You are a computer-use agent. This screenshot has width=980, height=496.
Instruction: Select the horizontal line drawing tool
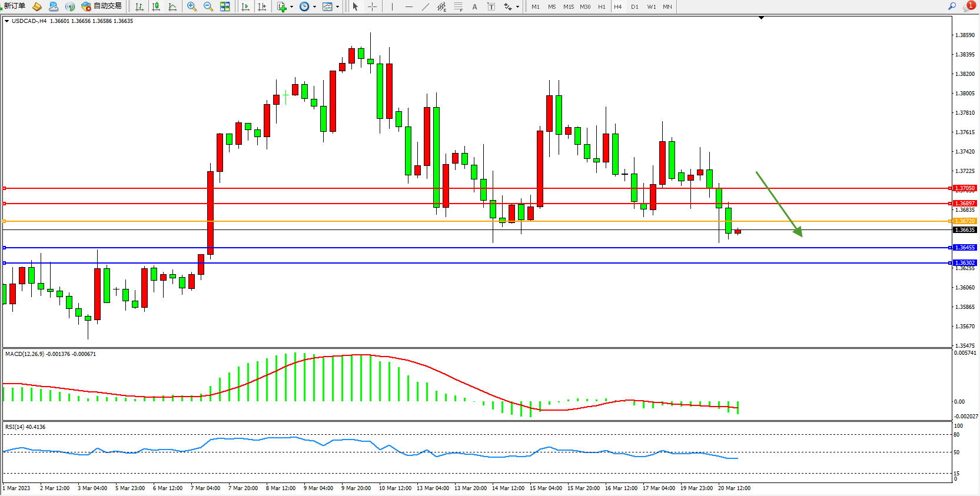coord(409,6)
